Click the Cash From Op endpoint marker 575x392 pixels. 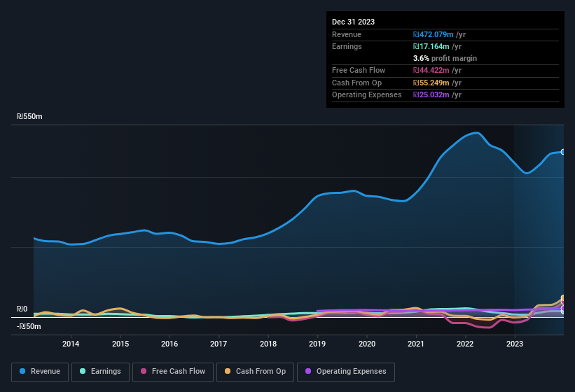563,297
